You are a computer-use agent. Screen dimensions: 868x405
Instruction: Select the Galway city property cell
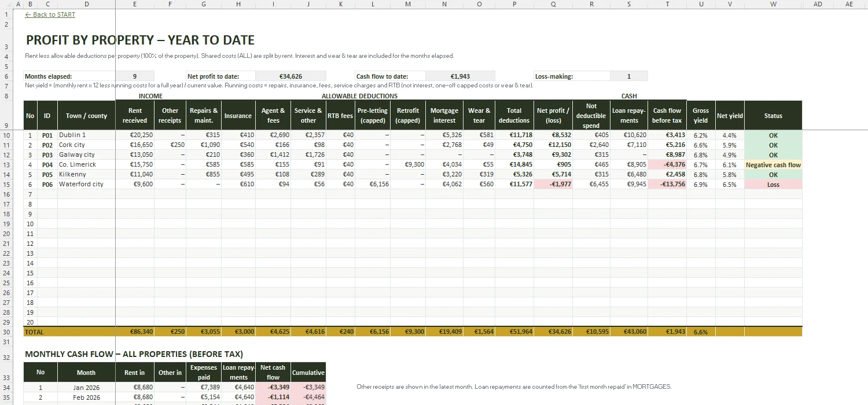point(86,154)
